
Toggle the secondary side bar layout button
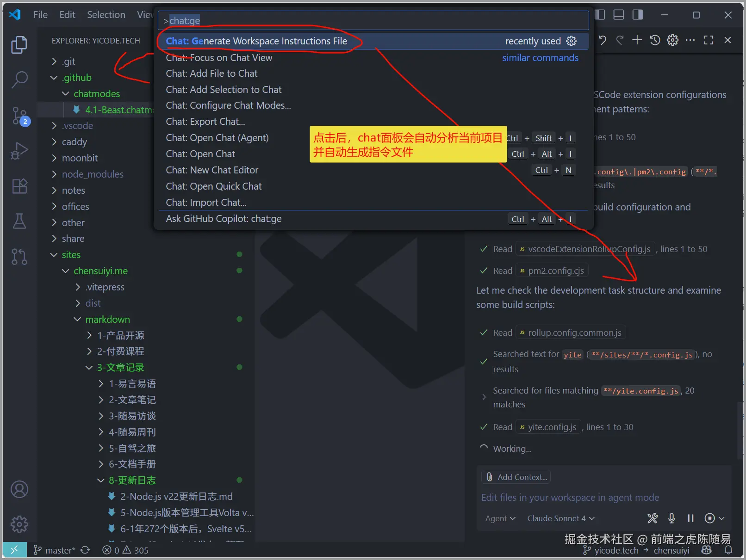pos(638,15)
